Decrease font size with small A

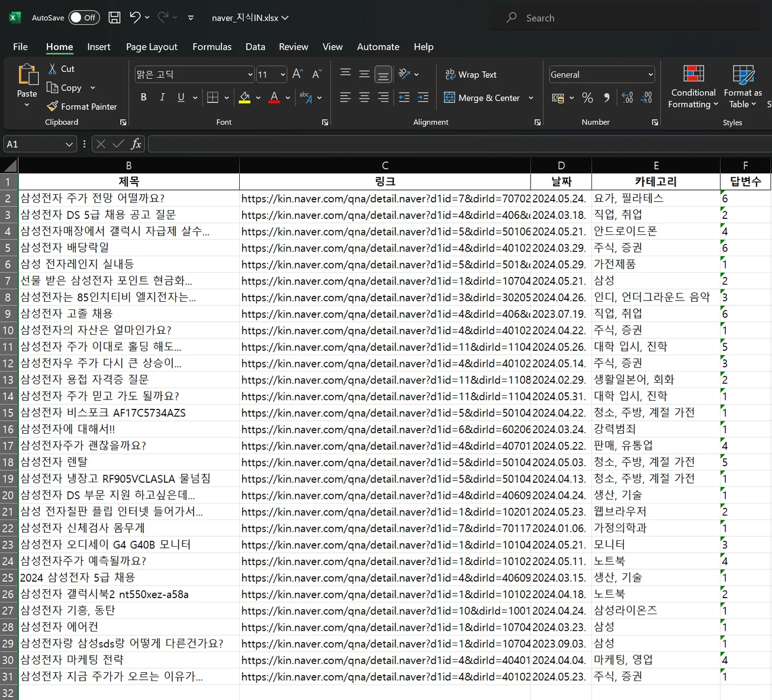(317, 74)
